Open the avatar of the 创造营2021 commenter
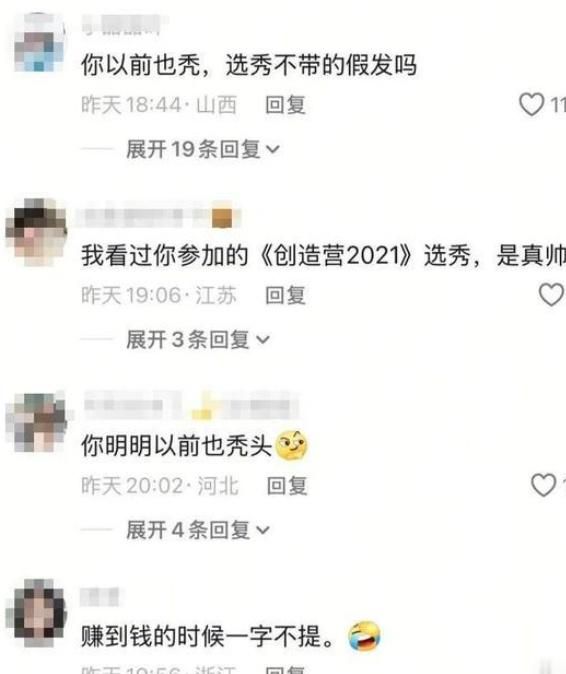This screenshot has width=566, height=674. 36,232
